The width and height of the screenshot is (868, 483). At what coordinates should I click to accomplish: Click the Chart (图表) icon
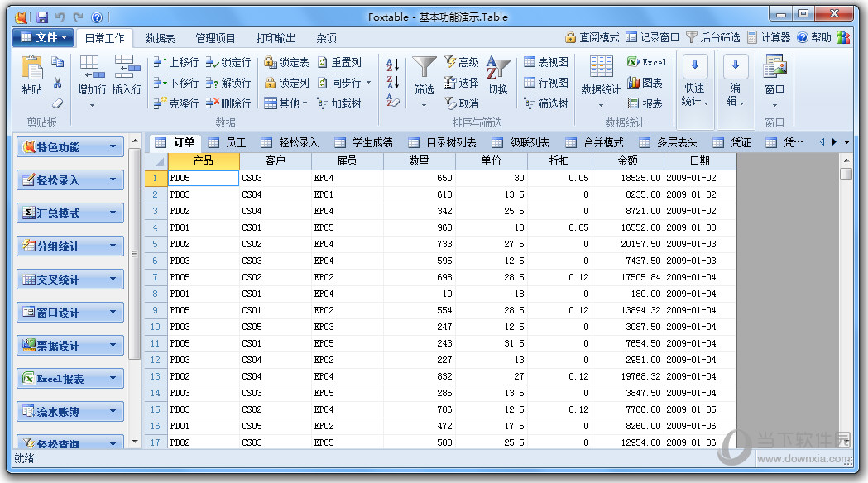click(x=645, y=83)
